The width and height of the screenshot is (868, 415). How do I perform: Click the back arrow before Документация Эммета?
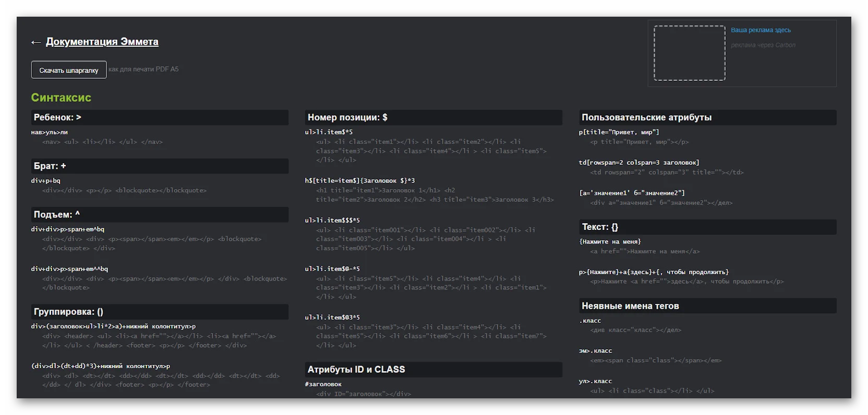pos(36,42)
